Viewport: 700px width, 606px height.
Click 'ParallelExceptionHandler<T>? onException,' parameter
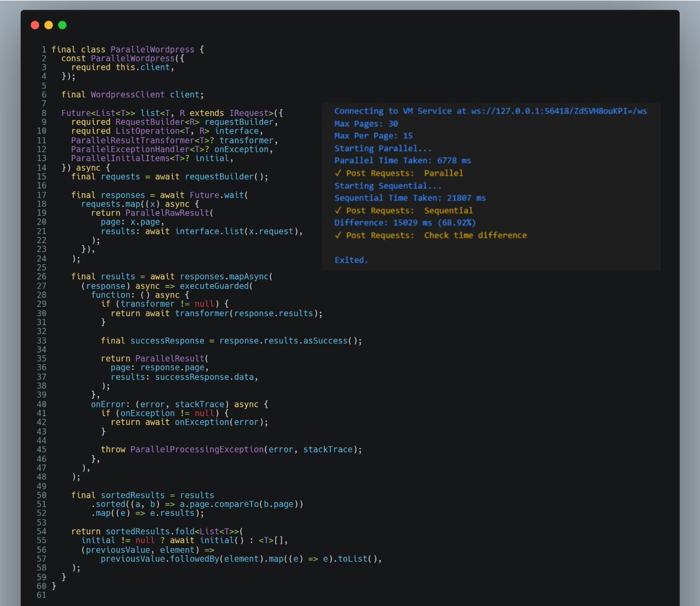tap(172, 149)
